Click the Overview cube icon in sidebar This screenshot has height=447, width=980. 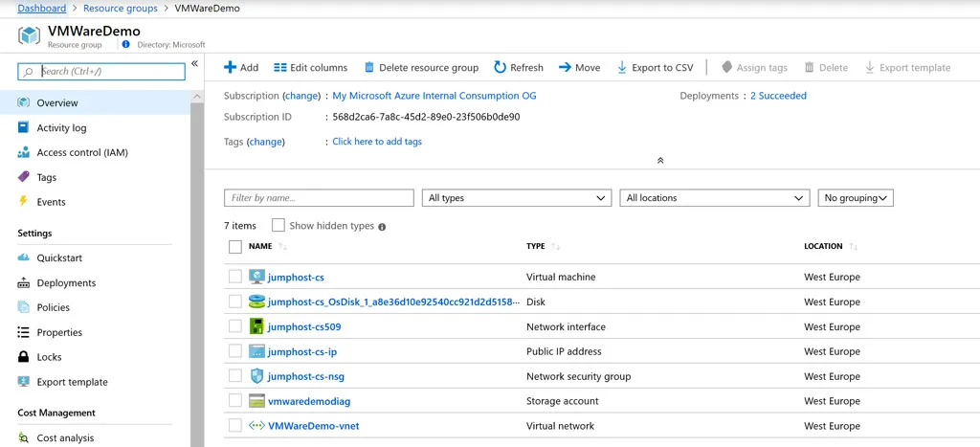pyautogui.click(x=24, y=102)
